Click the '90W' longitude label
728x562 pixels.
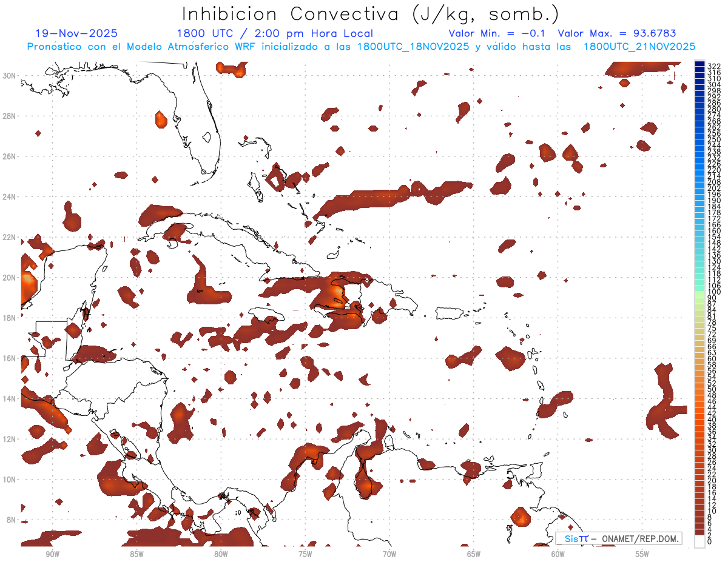[x=52, y=554]
